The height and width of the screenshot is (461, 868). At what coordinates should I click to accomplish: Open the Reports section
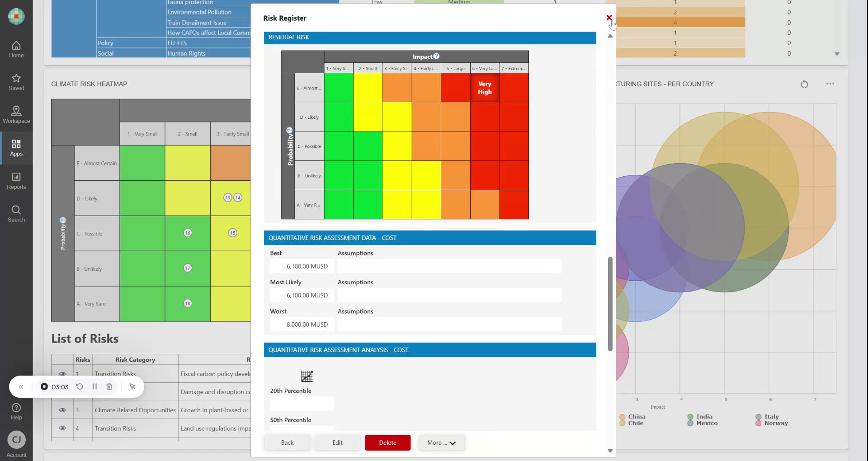[x=16, y=180]
